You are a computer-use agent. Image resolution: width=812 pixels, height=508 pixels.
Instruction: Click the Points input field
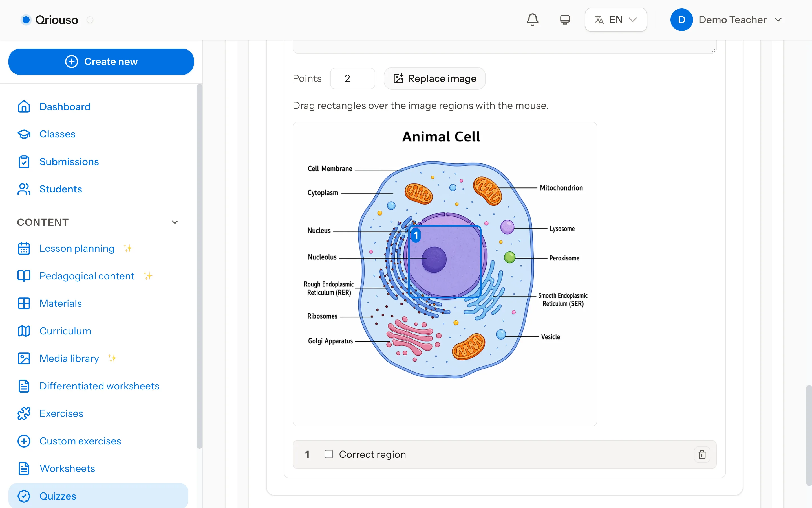tap(352, 78)
